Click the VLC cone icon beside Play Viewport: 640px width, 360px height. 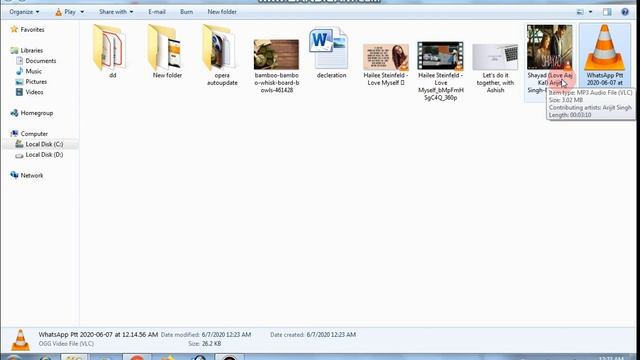58,12
